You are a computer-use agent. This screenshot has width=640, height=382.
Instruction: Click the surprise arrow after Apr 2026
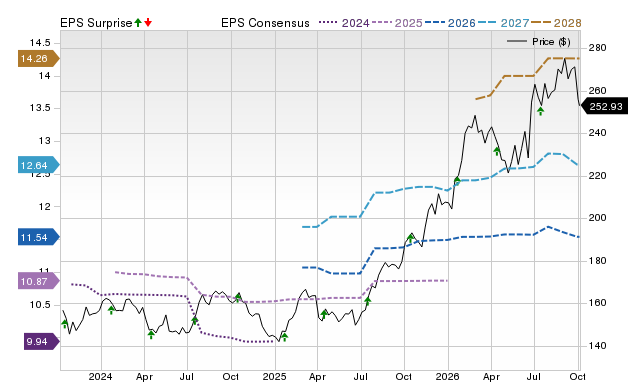pyautogui.click(x=497, y=151)
